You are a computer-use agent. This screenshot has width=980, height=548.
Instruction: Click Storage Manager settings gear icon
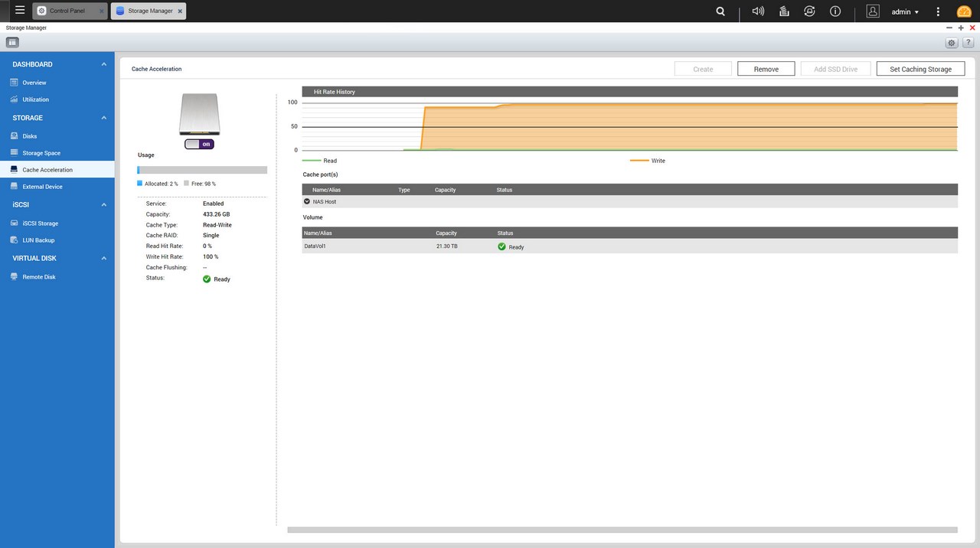[x=952, y=43]
